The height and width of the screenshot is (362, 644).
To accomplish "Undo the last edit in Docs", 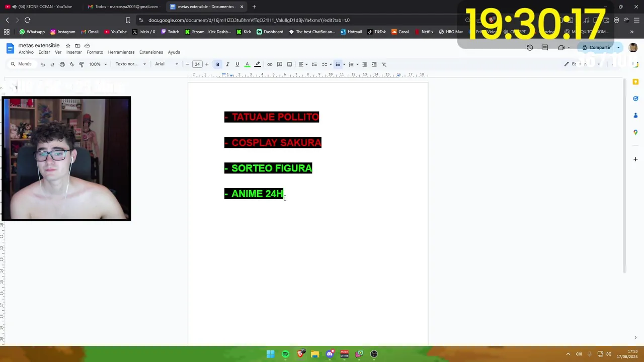I will point(43,64).
